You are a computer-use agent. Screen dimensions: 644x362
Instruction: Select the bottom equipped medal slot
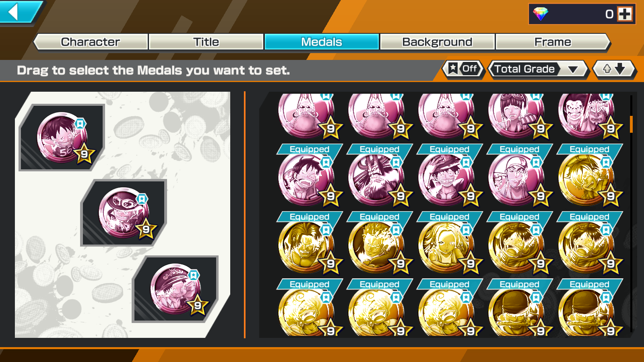click(175, 289)
